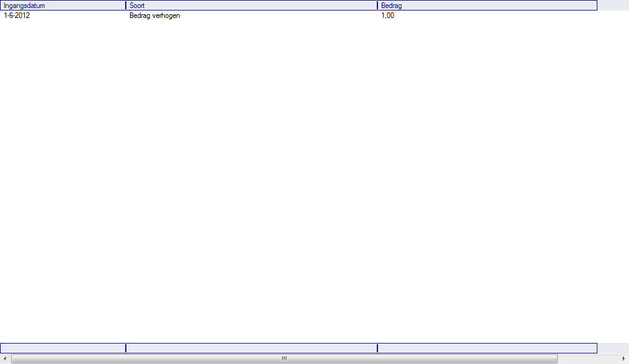The image size is (629, 364).
Task: Click the divider between Ingangsdatum and Soort headers
Action: (x=126, y=6)
